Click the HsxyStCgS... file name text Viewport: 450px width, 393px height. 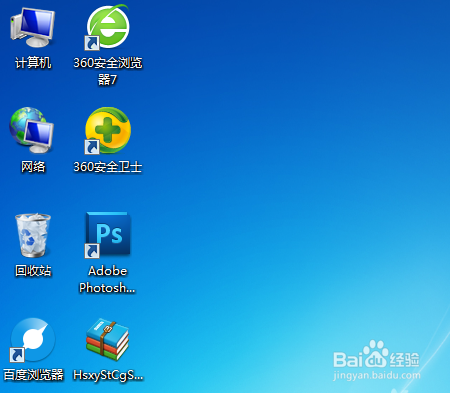108,375
